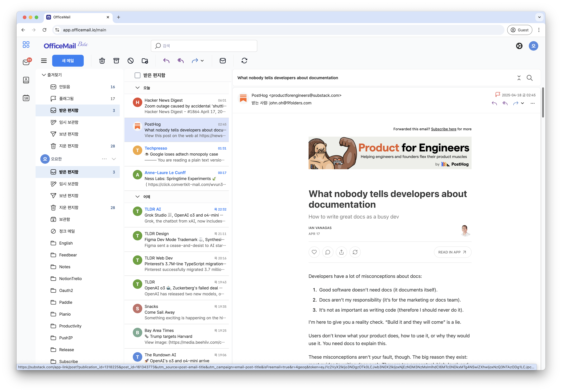Click the restack icon in the post
Image resolution: width=562 pixels, height=392 pixels.
coord(355,252)
